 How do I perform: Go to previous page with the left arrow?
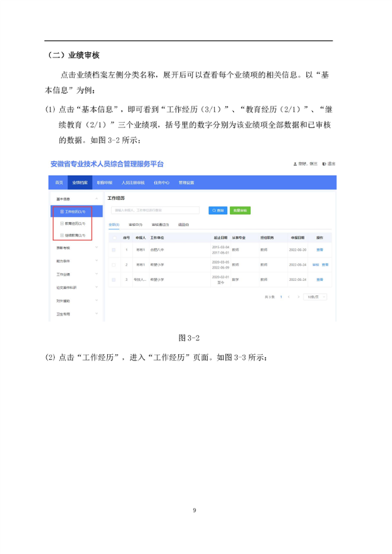point(289,297)
